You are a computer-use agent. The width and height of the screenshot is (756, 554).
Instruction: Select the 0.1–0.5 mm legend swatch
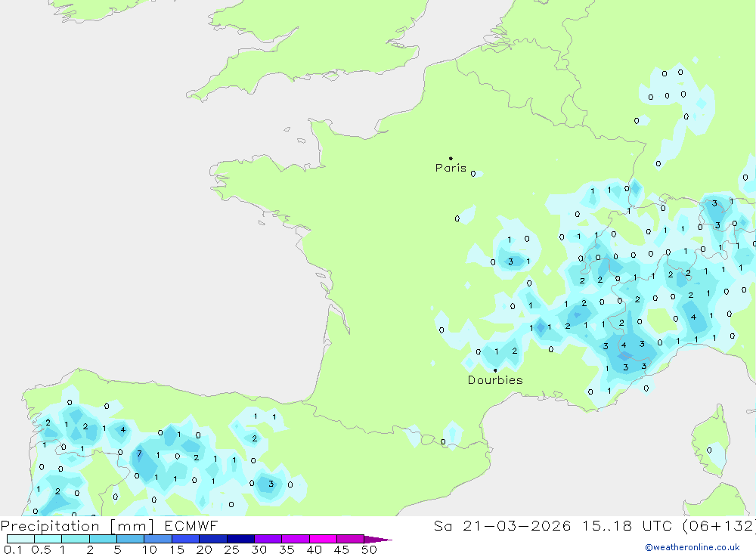coord(20,539)
